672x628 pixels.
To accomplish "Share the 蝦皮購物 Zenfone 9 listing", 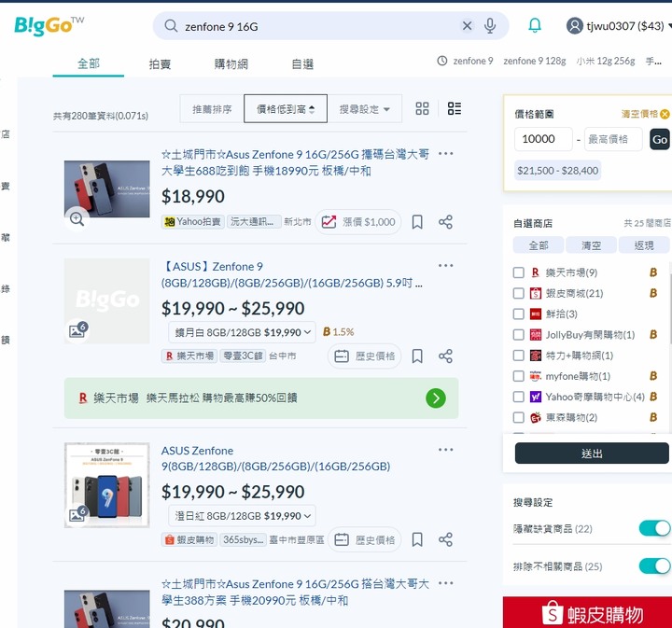I will click(x=445, y=539).
